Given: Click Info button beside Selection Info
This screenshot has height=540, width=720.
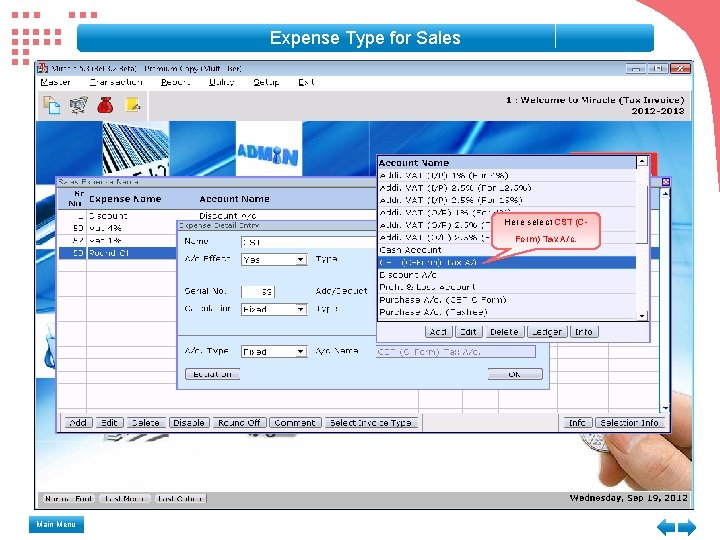Looking at the screenshot, I should (x=578, y=422).
